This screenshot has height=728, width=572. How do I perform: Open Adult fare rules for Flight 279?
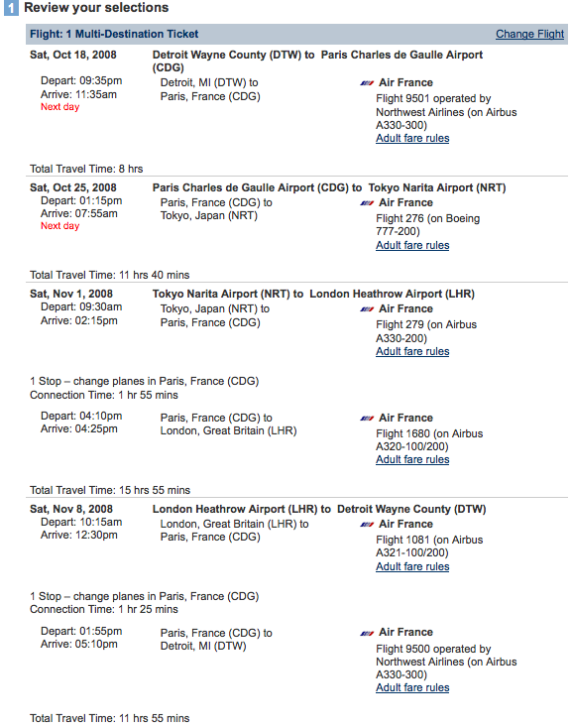click(x=412, y=351)
